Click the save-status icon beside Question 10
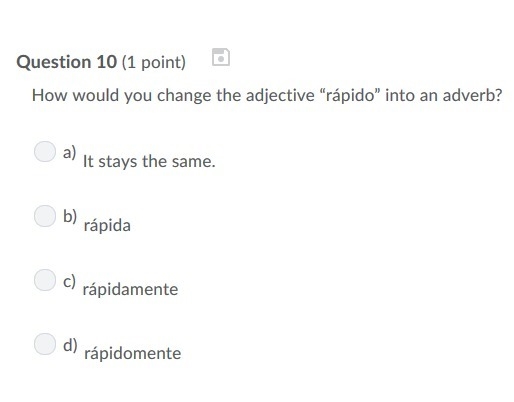Screen dimensions: 514x402 (x=221, y=57)
